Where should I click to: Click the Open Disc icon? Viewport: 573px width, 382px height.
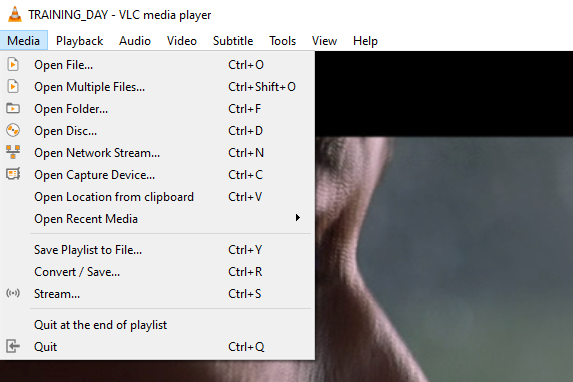click(13, 131)
